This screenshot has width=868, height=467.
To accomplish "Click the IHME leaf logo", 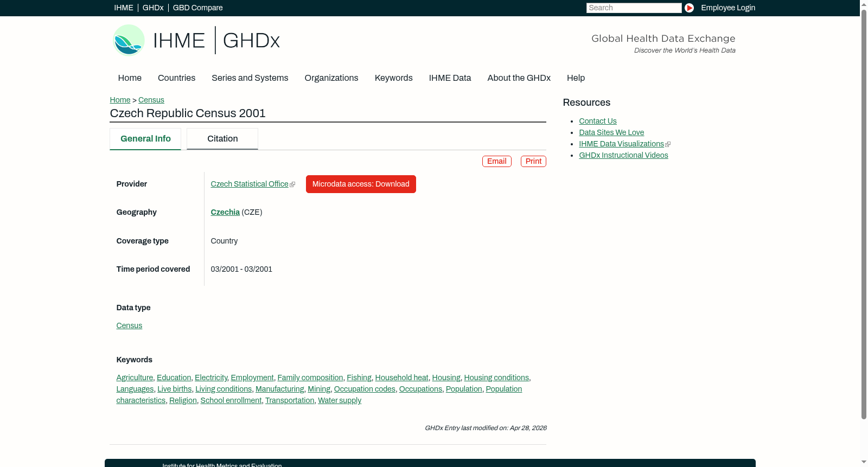I will click(x=129, y=40).
